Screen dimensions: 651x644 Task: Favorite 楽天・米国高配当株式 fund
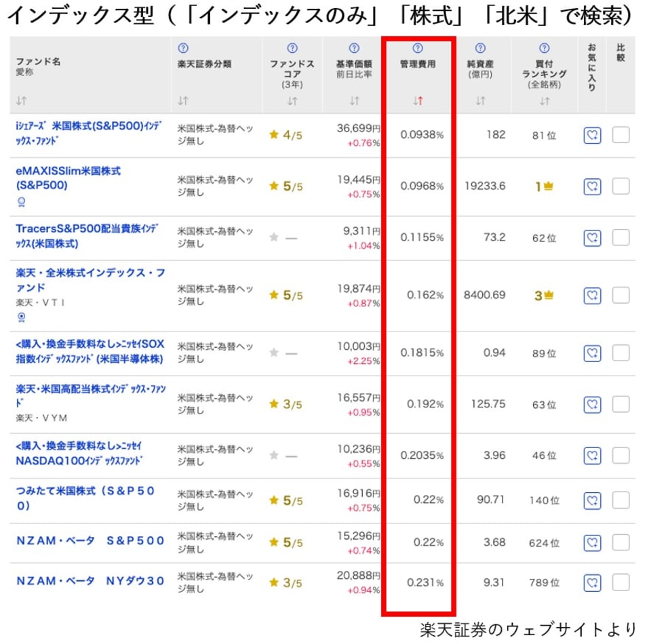point(592,405)
